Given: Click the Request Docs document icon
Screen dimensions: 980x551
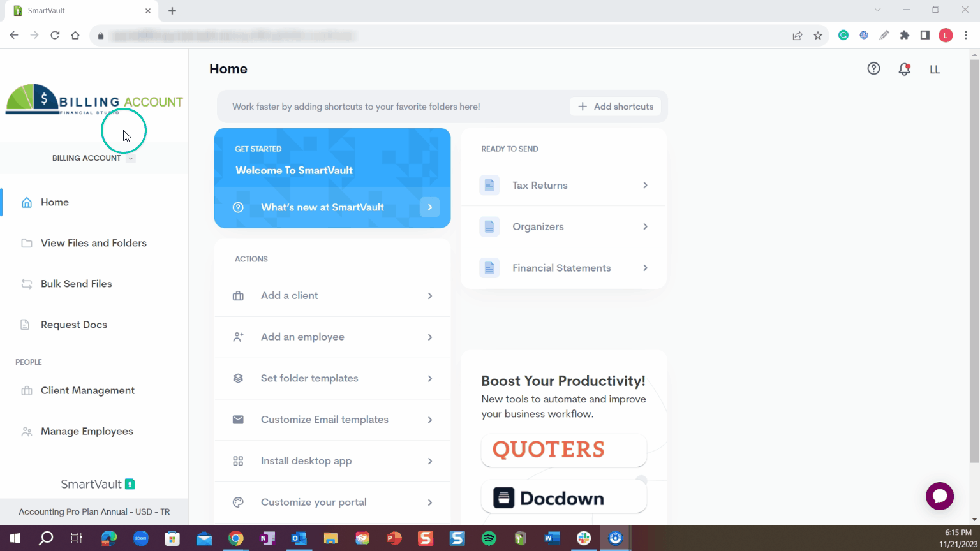Looking at the screenshot, I should pyautogui.click(x=25, y=325).
